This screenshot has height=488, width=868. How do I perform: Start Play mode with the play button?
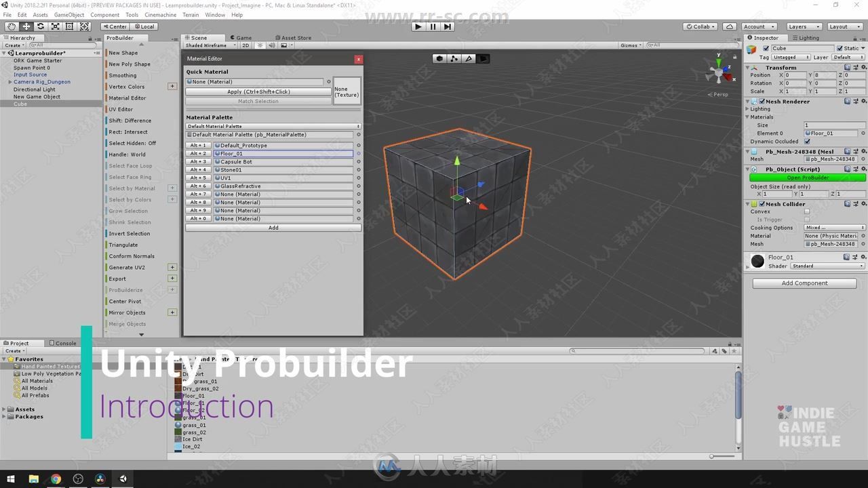[418, 26]
